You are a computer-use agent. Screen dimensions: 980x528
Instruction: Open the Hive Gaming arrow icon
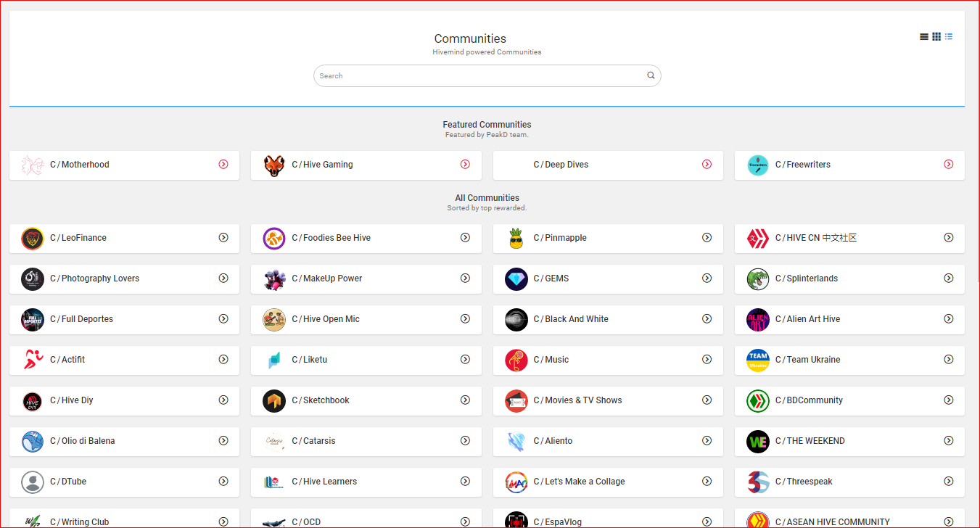(465, 165)
